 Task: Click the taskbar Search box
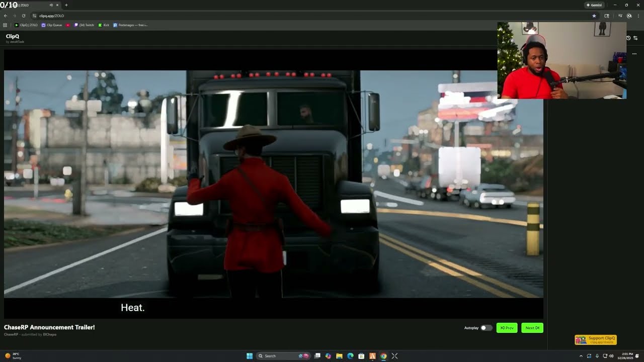point(284,356)
